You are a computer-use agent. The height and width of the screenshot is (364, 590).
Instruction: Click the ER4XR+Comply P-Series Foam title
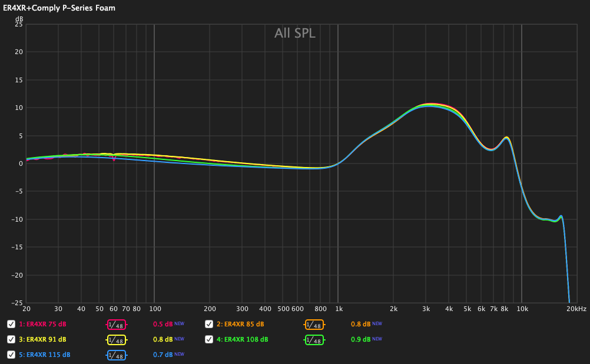pyautogui.click(x=59, y=8)
